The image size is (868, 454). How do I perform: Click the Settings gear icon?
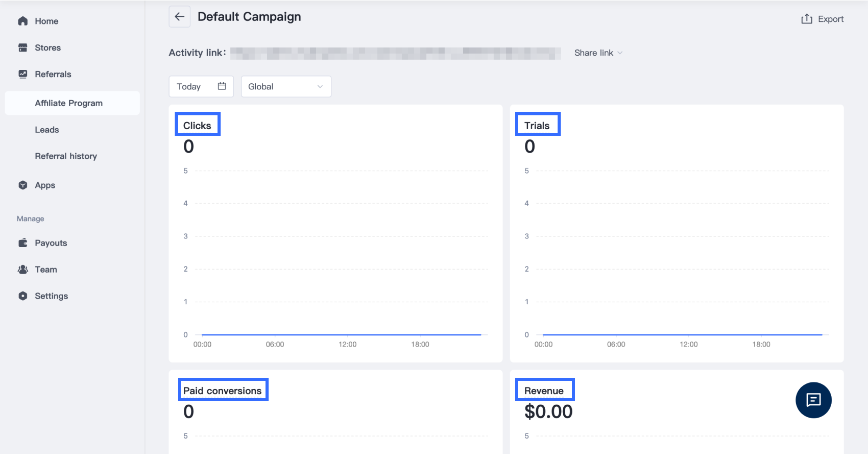click(x=23, y=296)
